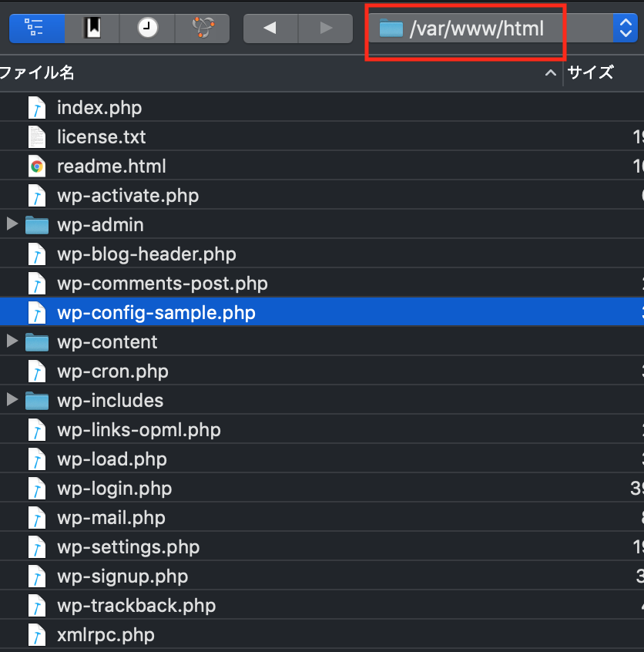Image resolution: width=644 pixels, height=652 pixels.
Task: Click the wp-comments-post.php file icon
Action: 36,284
